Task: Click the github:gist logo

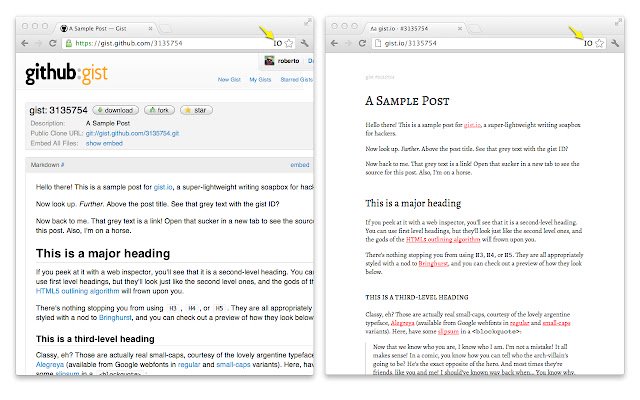Action: coord(67,73)
